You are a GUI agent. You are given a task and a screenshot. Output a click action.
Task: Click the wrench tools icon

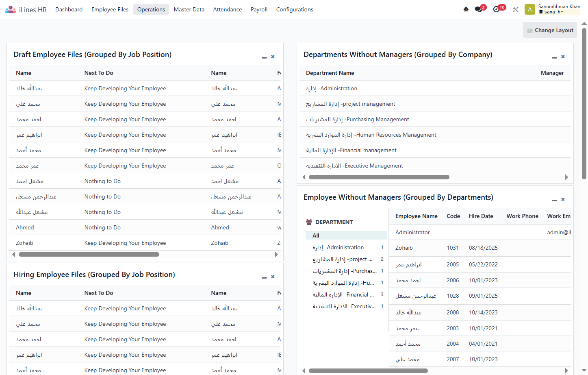[515, 9]
